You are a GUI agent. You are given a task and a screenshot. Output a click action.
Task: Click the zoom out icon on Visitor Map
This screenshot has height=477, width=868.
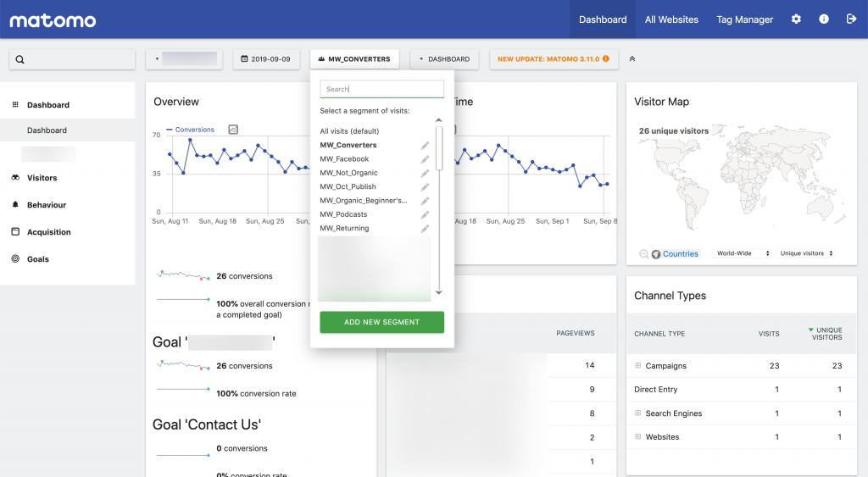pos(644,254)
